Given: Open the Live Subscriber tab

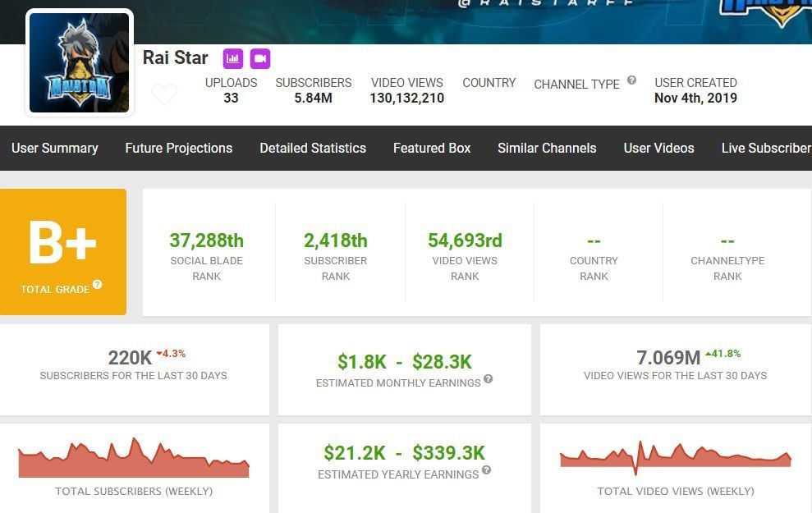Looking at the screenshot, I should click(765, 148).
